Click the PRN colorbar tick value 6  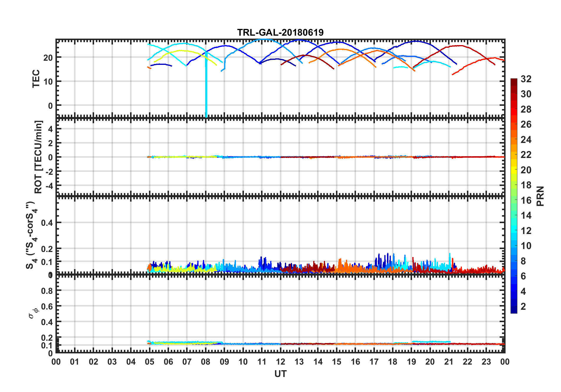[524, 276]
